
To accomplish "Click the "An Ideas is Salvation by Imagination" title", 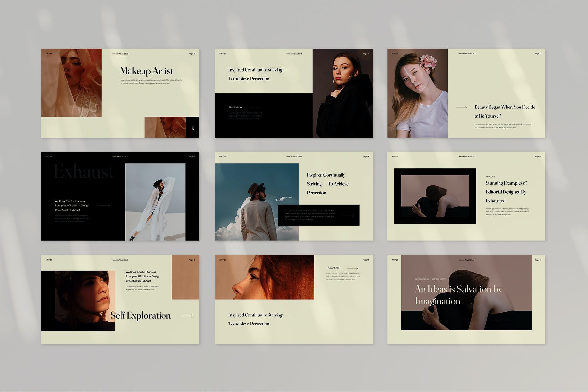I will tap(458, 295).
